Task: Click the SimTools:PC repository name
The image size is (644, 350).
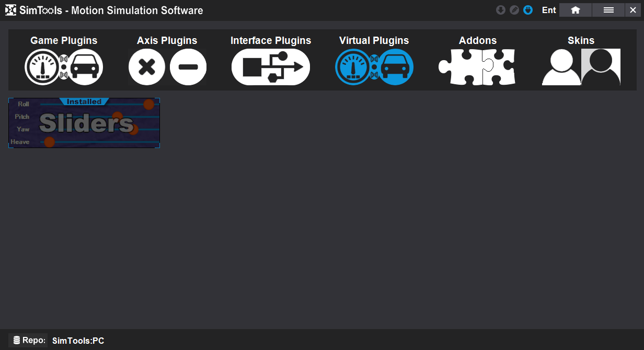Action: click(x=78, y=341)
